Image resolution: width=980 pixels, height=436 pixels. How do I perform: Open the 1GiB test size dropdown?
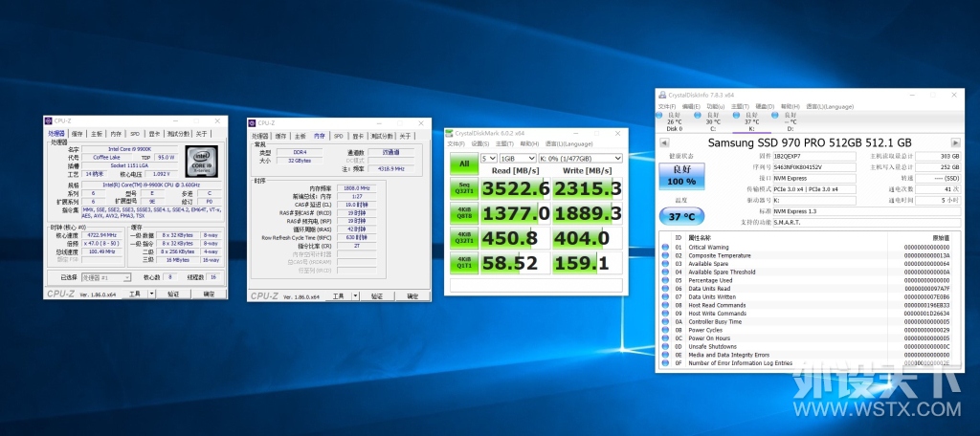coord(518,158)
